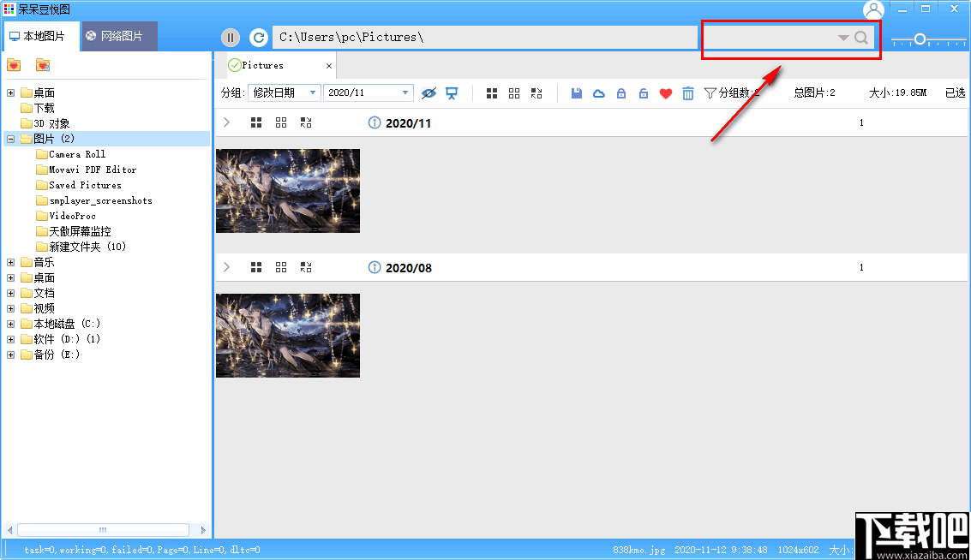Screen dimensions: 971x560
Task: Select the Movavi PDF Editor folder
Action: (x=86, y=170)
